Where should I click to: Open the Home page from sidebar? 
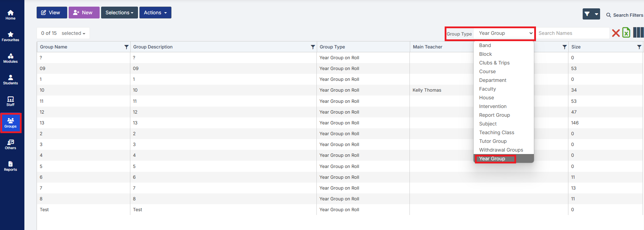click(10, 15)
